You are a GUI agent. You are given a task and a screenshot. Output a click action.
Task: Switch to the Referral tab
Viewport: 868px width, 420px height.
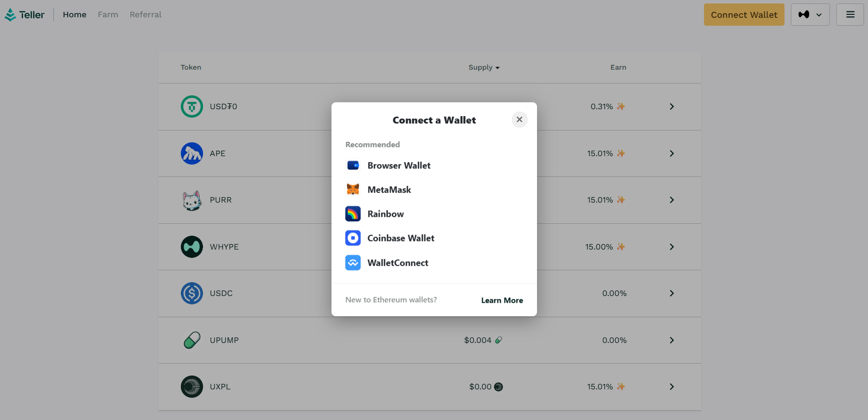tap(145, 15)
